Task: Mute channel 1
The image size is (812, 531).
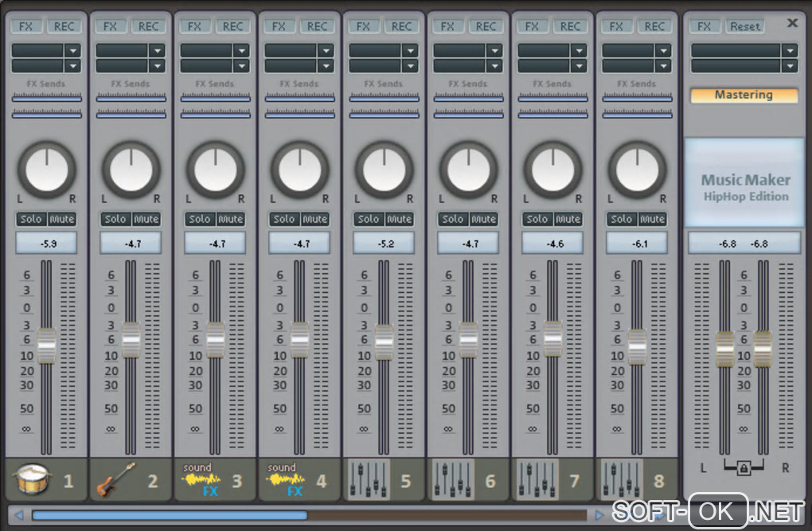Action: coord(62,219)
